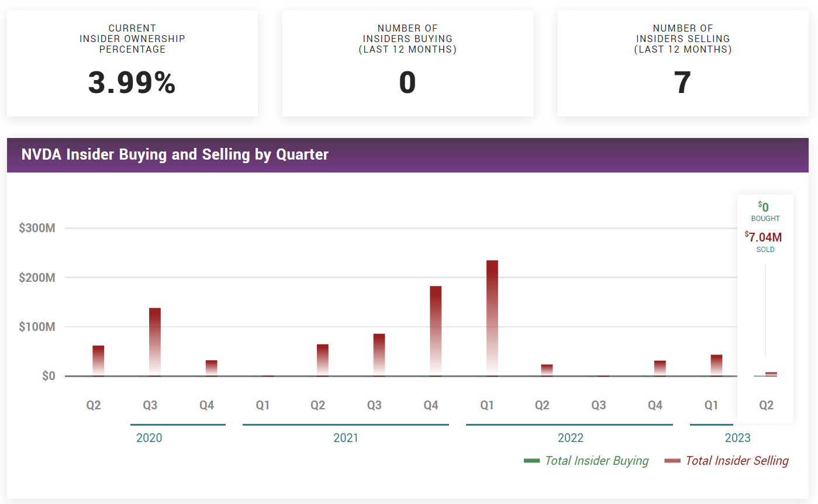Select the Q2 2020 insider selling bar
This screenshot has height=504, width=818.
click(98, 361)
